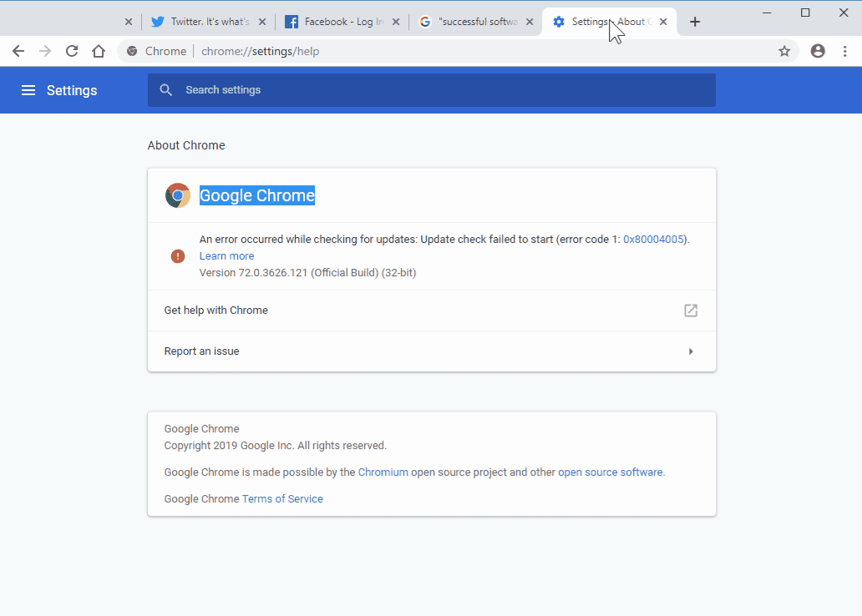
Task: Click the search magnifier icon in Settings
Action: coord(165,90)
